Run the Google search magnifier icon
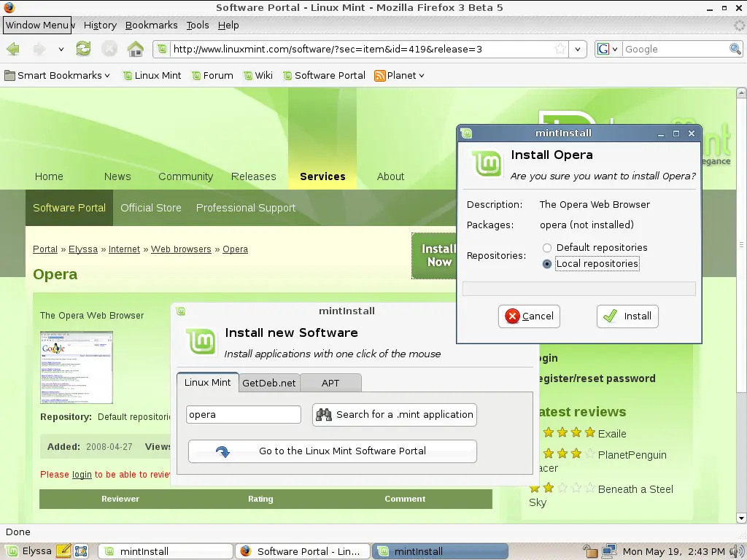The width and height of the screenshot is (747, 560). point(735,49)
